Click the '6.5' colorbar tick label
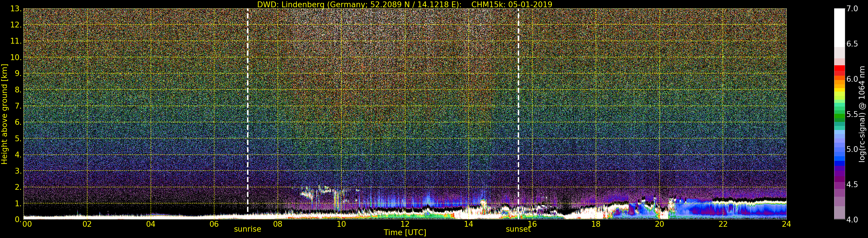This screenshot has height=238, width=868. 852,44
